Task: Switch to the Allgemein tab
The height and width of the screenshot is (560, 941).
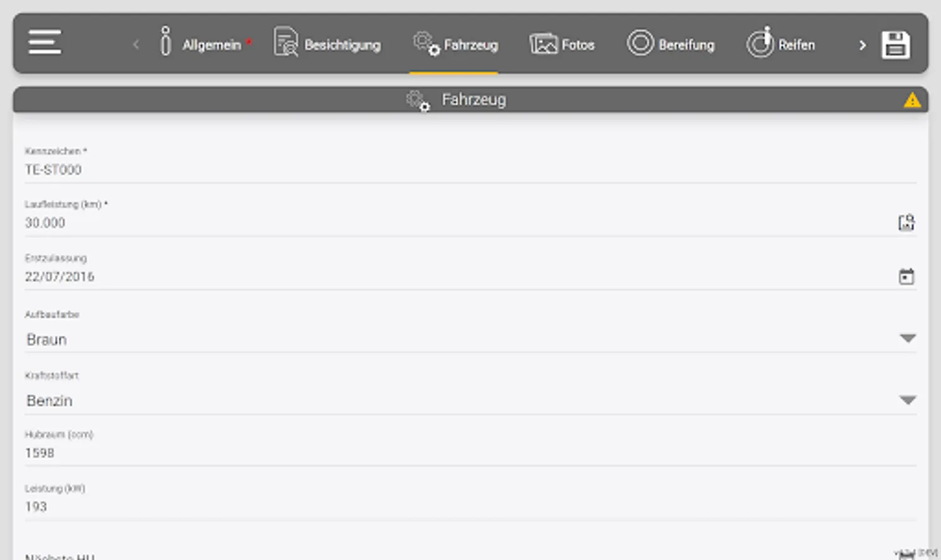Action: [x=205, y=44]
